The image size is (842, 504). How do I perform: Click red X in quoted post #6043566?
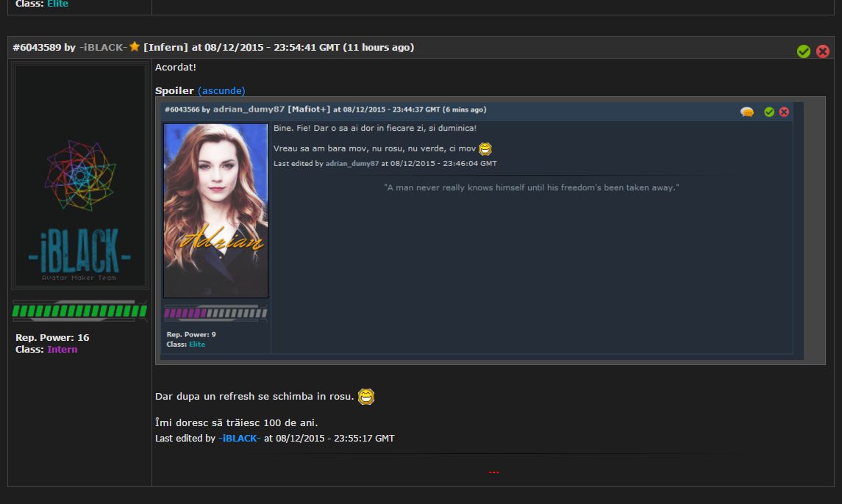[784, 112]
